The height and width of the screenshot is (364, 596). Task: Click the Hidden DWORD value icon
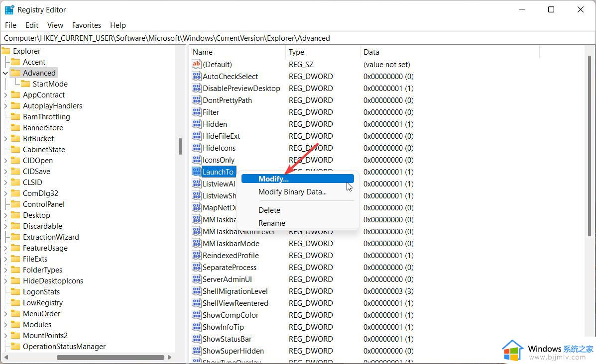pos(197,124)
